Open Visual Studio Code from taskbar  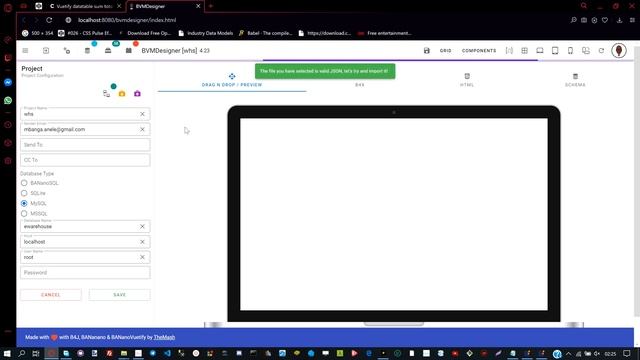[167, 353]
